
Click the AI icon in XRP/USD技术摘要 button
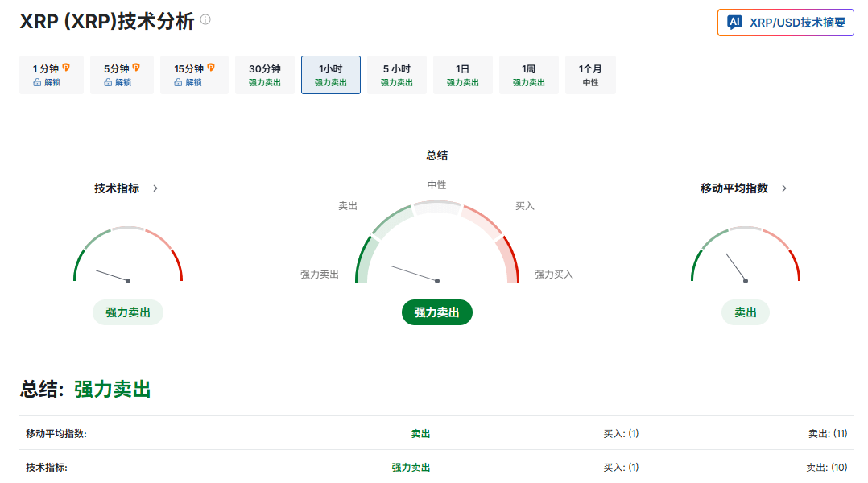pos(734,22)
